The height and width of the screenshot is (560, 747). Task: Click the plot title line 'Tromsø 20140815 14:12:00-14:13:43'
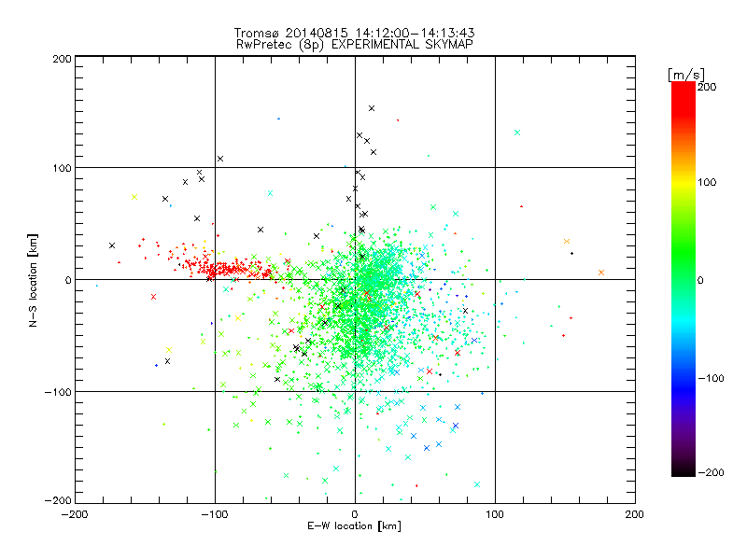pos(355,33)
